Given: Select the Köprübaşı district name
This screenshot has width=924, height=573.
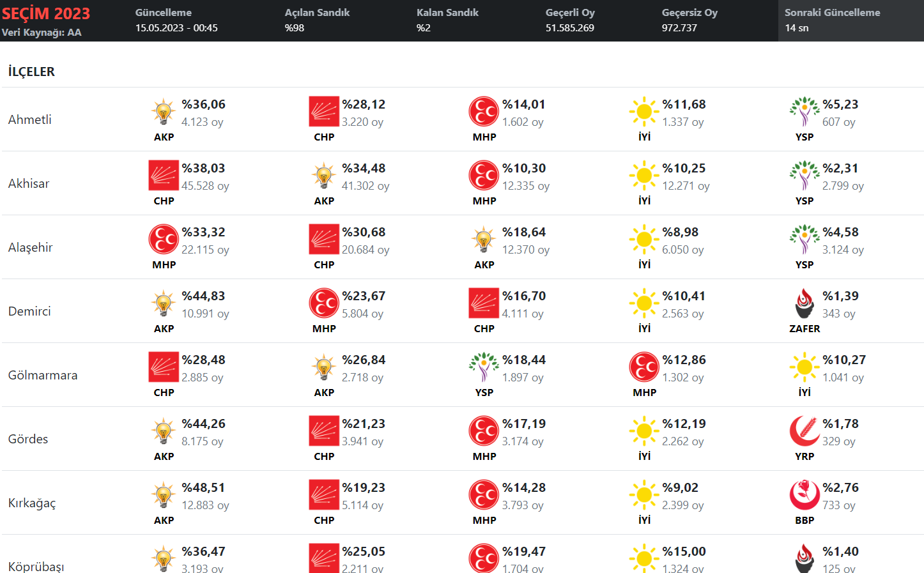Looking at the screenshot, I should (36, 567).
